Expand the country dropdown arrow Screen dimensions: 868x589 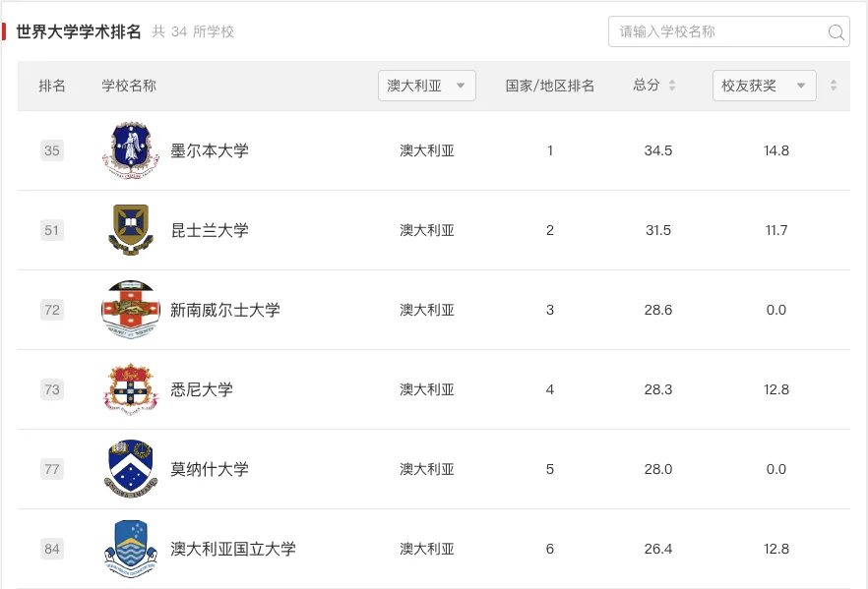pyautogui.click(x=460, y=86)
